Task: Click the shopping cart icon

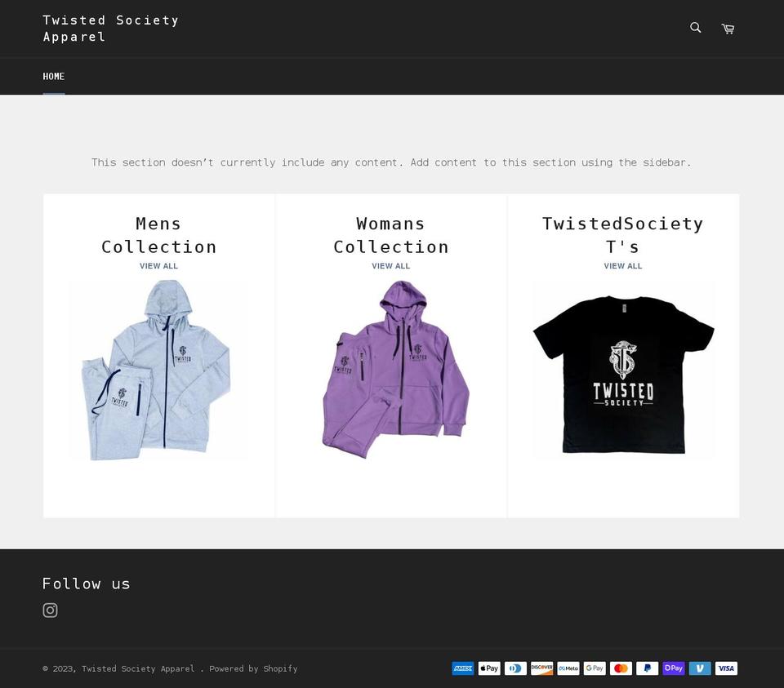Action: pyautogui.click(x=727, y=27)
